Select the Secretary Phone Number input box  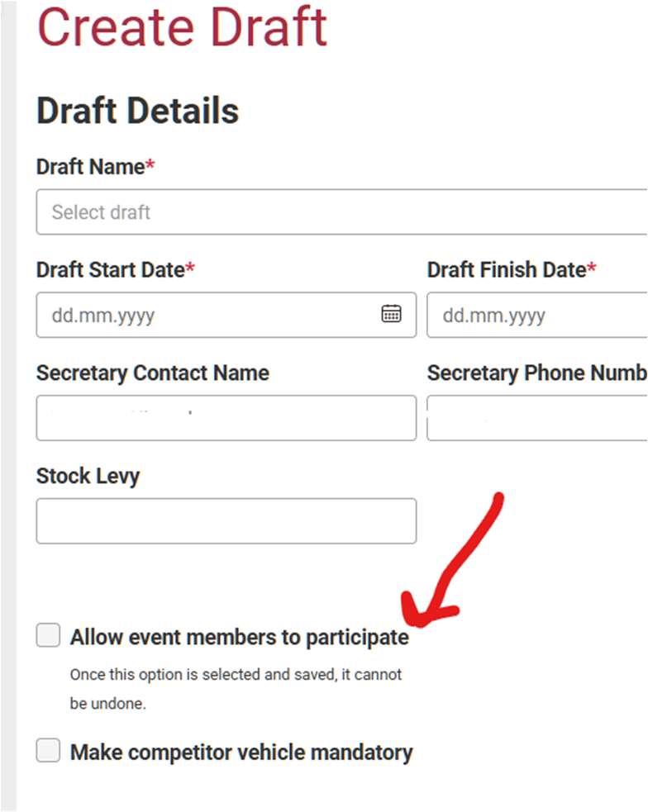click(536, 418)
